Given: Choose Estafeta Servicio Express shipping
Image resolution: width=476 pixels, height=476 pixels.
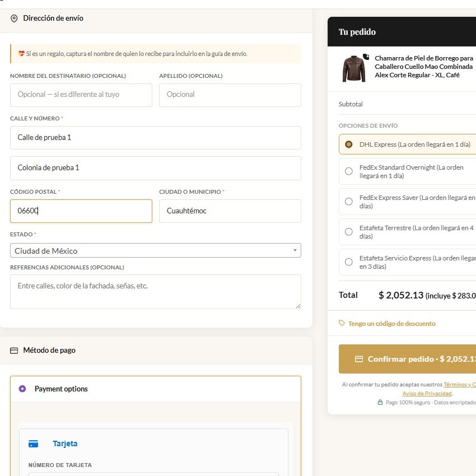Looking at the screenshot, I should [x=349, y=262].
